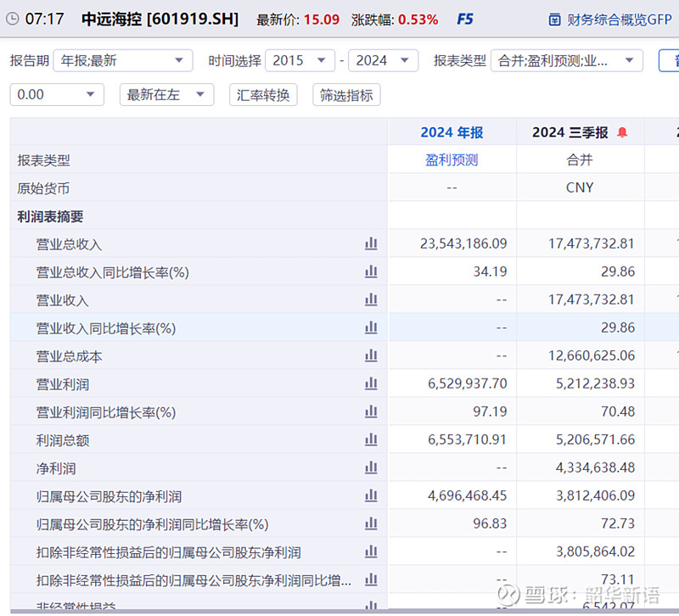Click the 合并 cell under 2024 三季报
This screenshot has height=616, width=679.
tap(580, 160)
